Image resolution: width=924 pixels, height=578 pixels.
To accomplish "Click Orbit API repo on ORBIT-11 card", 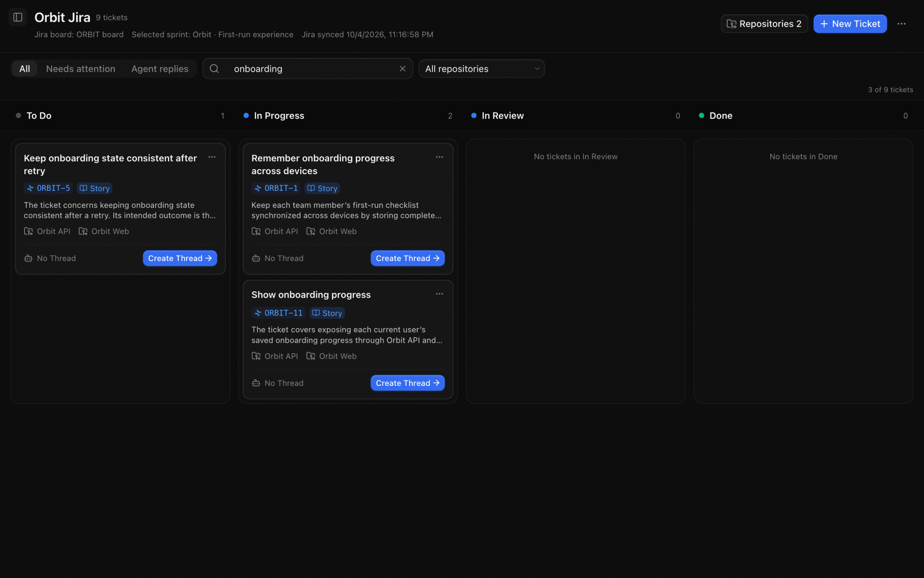I will click(x=274, y=356).
